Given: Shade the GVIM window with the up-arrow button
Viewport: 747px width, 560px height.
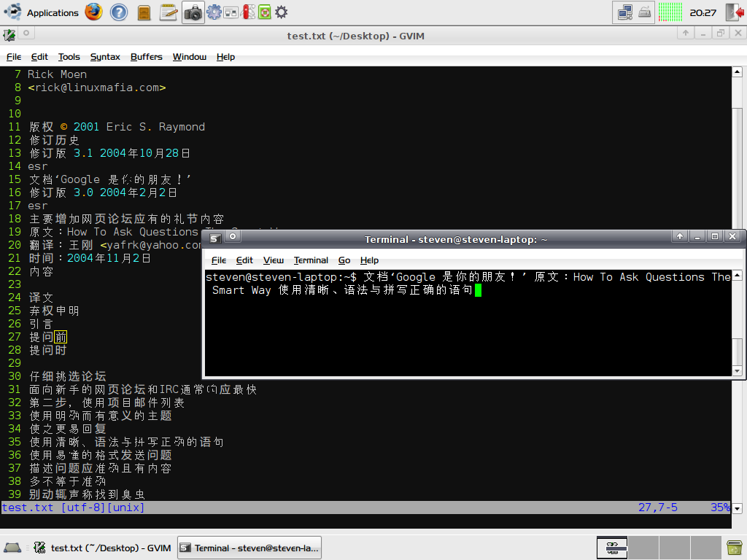Looking at the screenshot, I should 686,34.
